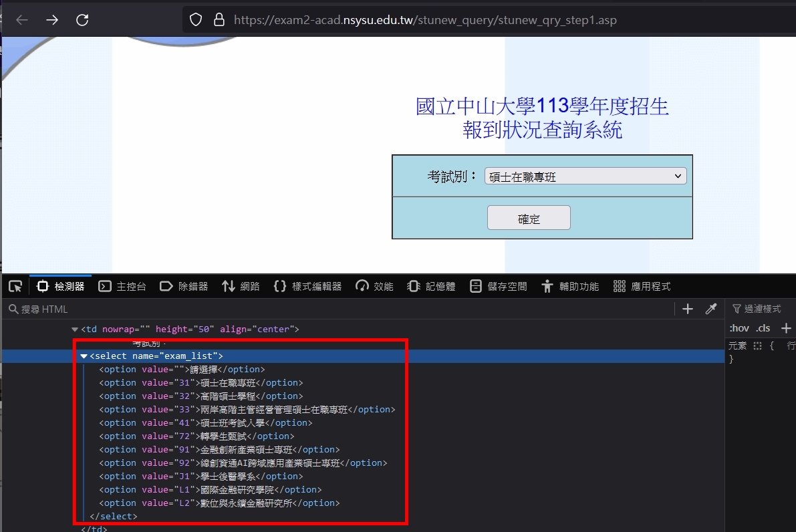Click the 國立中山大學113學年度招生 page title
The height and width of the screenshot is (532, 796).
point(542,106)
